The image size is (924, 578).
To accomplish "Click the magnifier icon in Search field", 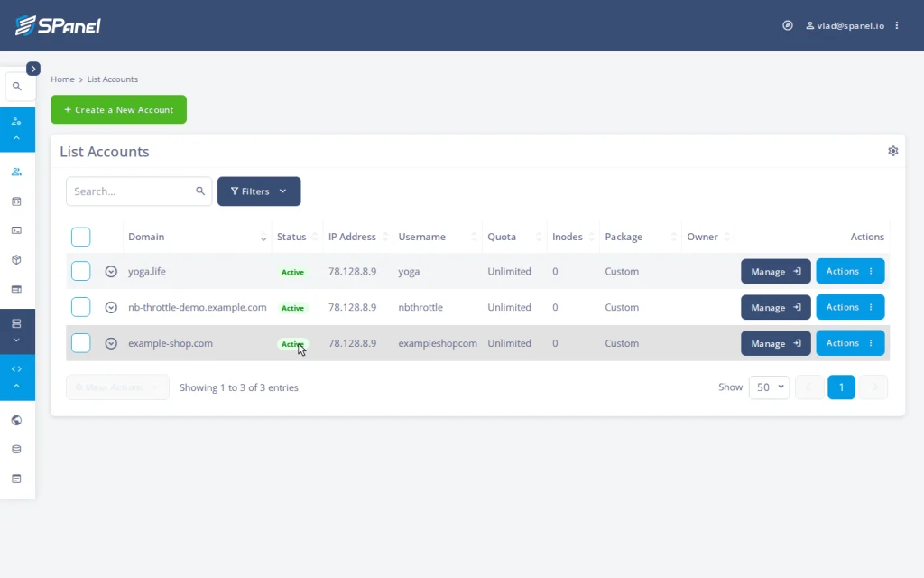I will point(200,191).
